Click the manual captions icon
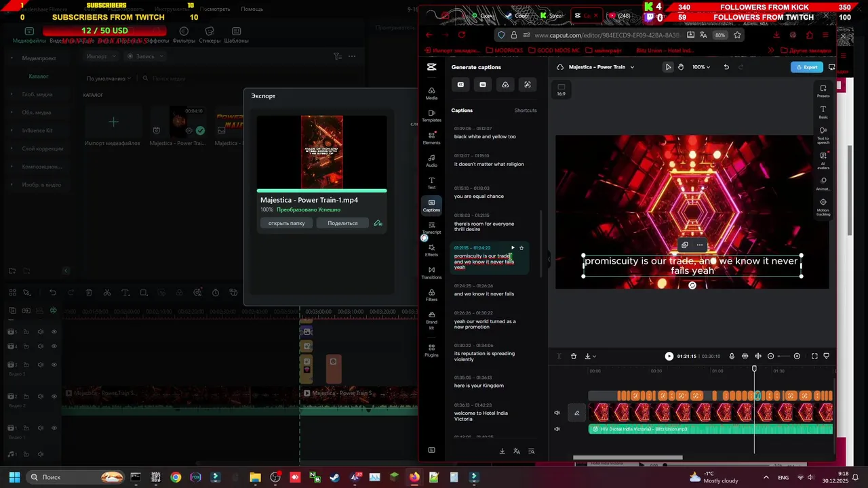This screenshot has height=488, width=868. (x=483, y=85)
